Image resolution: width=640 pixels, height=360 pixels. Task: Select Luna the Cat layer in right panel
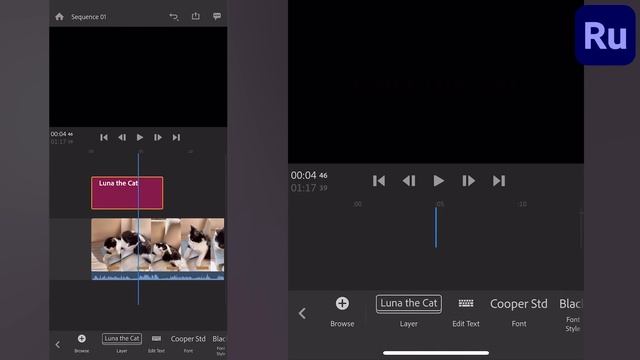(x=409, y=304)
